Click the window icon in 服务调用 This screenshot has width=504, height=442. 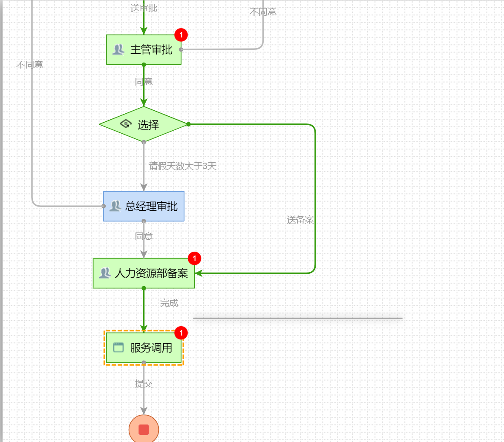pyautogui.click(x=118, y=347)
